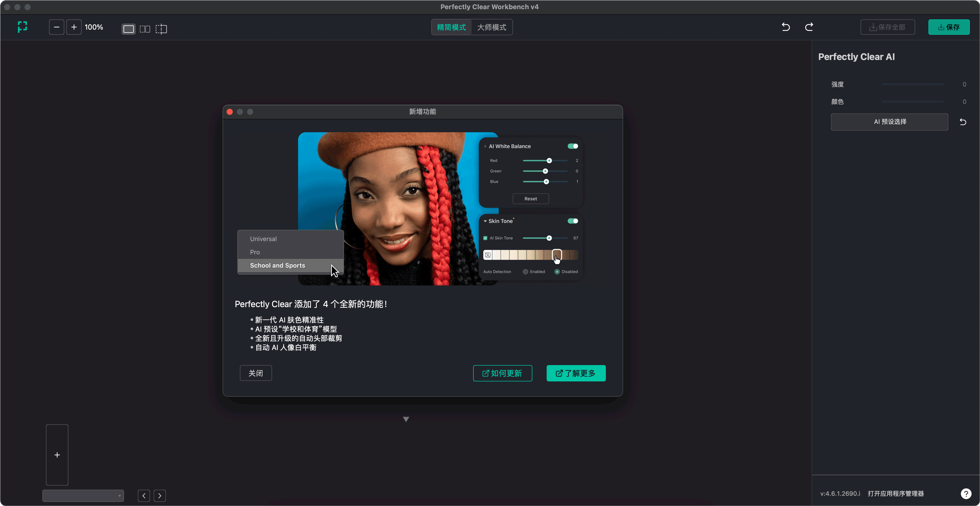Viewport: 980px width, 506px height.
Task: Switch to the side-by-side compare view
Action: (144, 29)
